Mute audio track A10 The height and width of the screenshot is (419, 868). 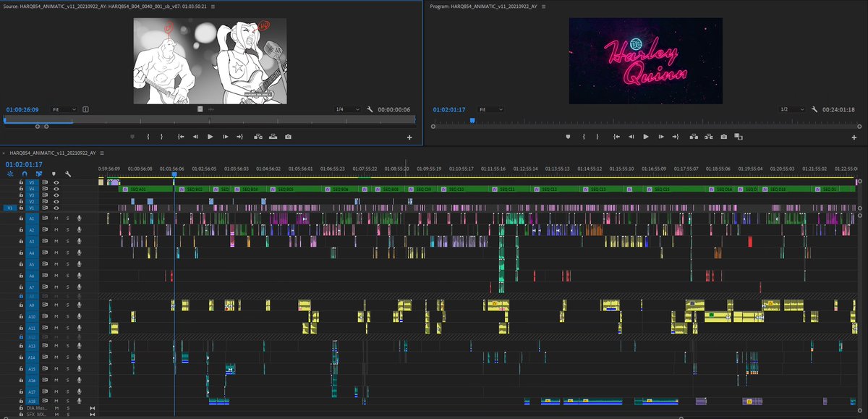point(56,317)
